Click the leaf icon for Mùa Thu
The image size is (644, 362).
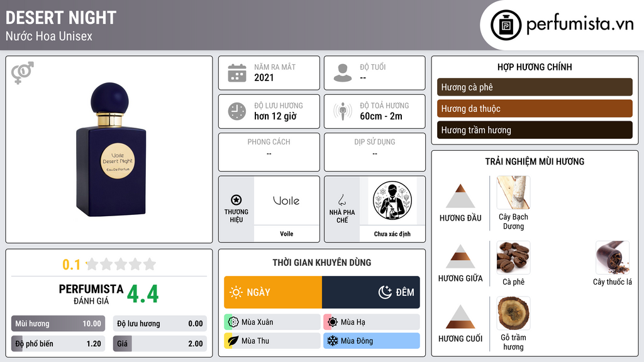[x=233, y=341]
